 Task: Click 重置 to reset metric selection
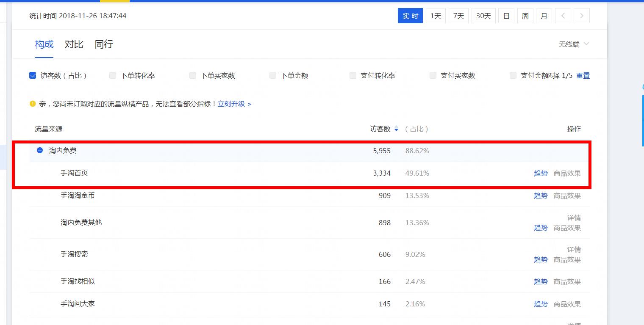click(x=583, y=75)
